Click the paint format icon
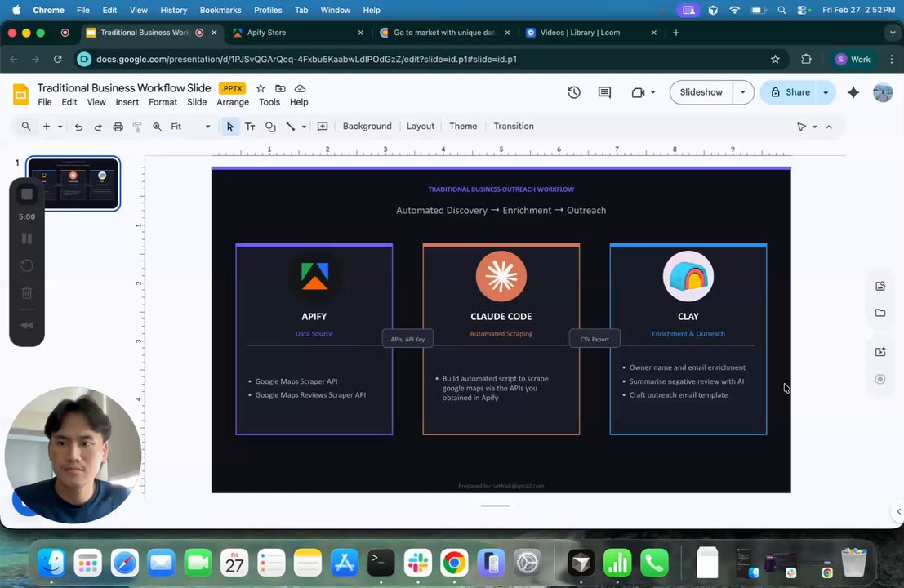This screenshot has width=904, height=588. 137,127
